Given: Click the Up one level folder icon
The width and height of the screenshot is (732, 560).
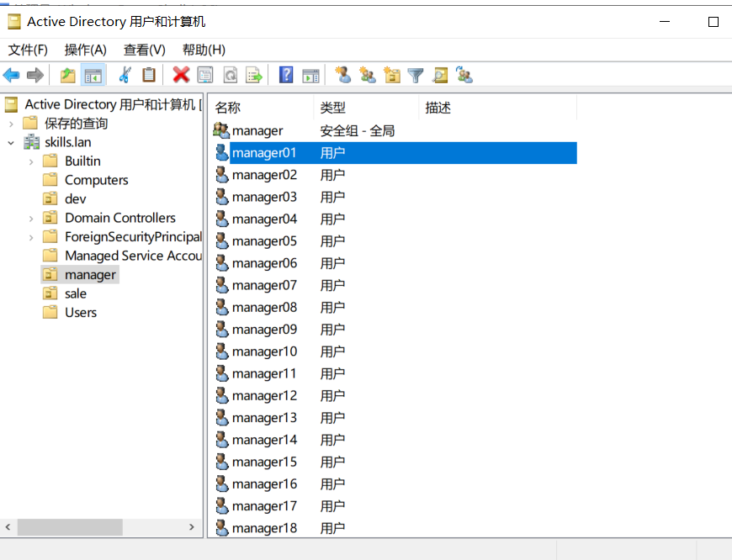Looking at the screenshot, I should 68,76.
